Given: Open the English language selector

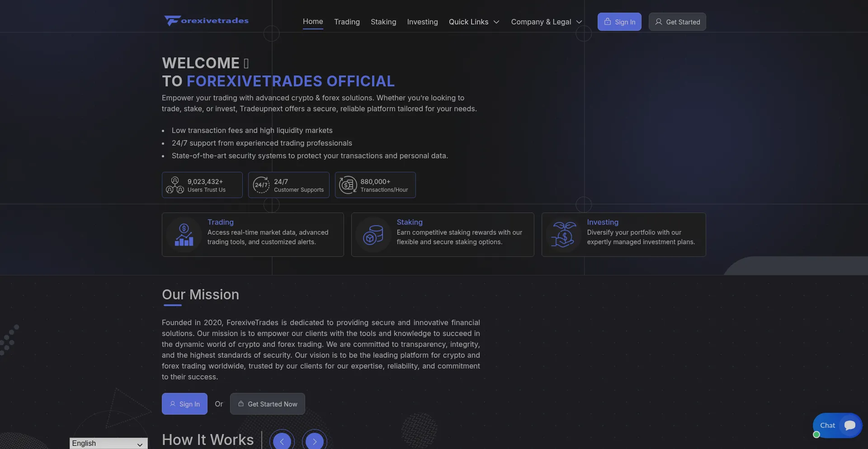Looking at the screenshot, I should 108,443.
